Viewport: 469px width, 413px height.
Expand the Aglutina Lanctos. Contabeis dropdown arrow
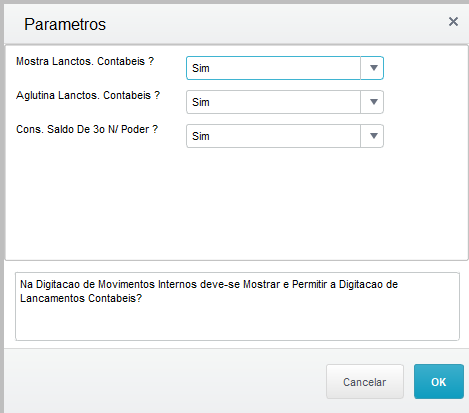373,102
